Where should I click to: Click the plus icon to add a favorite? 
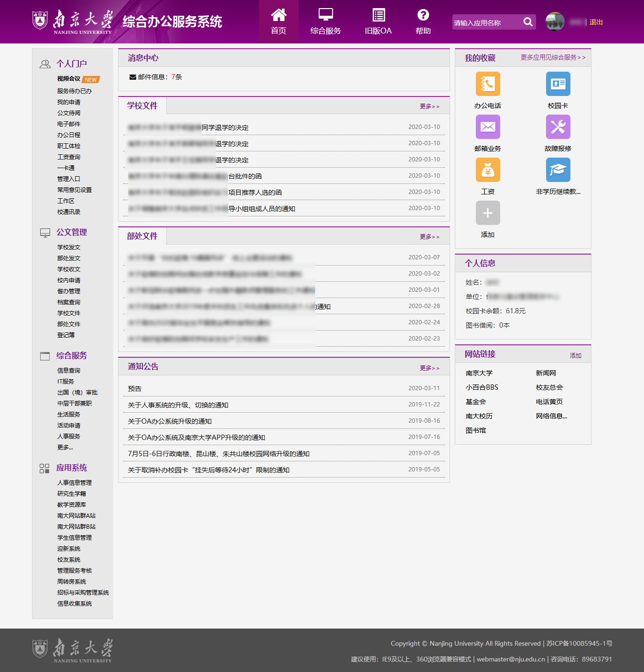coord(487,213)
